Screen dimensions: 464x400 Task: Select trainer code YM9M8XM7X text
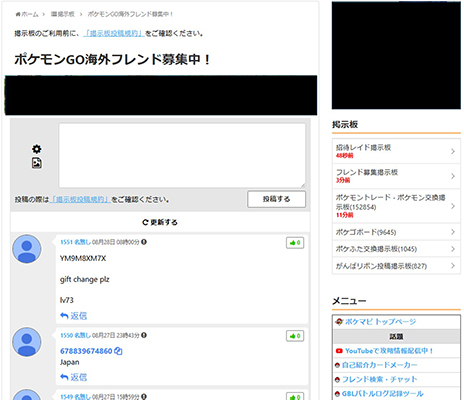[83, 258]
